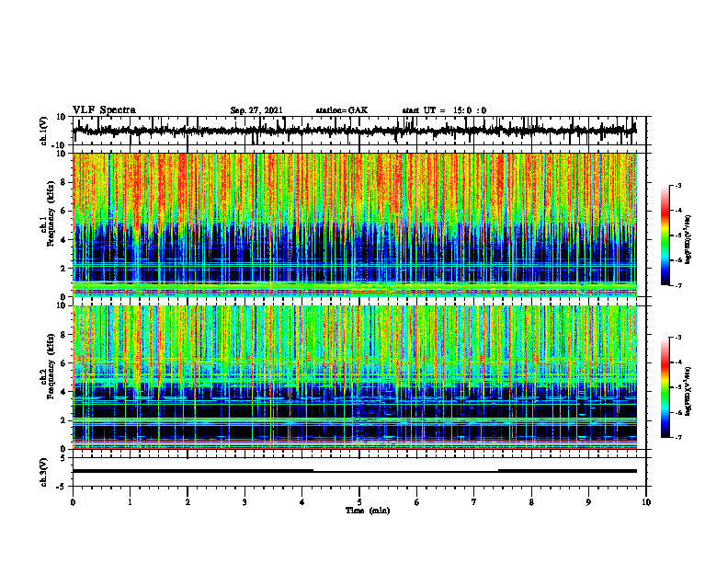Click the ch.2 spectrogram 4 kHz tick label

point(63,392)
